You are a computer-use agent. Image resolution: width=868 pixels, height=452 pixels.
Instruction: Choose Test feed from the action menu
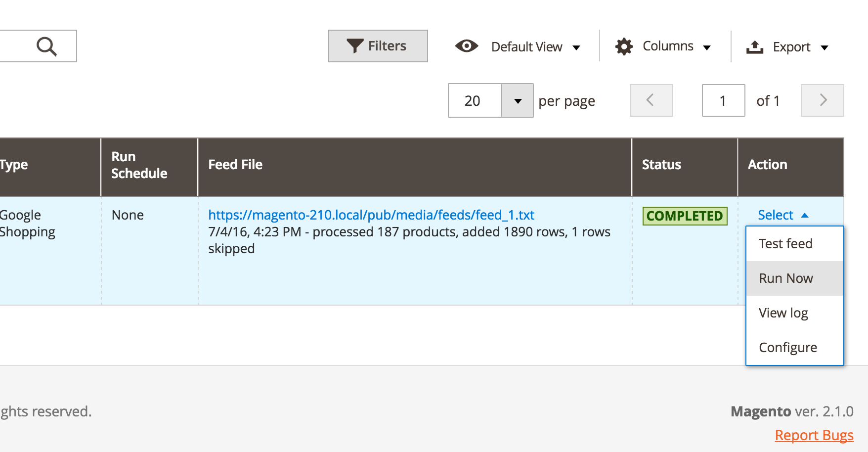(794, 244)
